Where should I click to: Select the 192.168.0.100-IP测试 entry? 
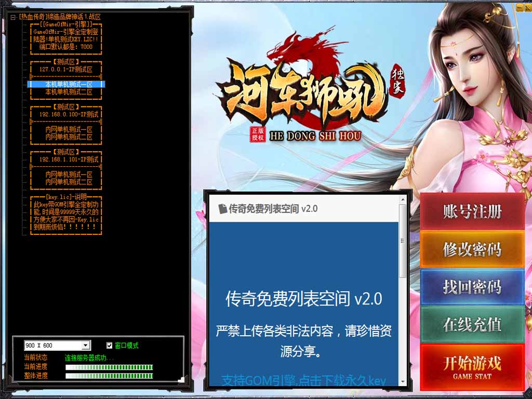69,114
